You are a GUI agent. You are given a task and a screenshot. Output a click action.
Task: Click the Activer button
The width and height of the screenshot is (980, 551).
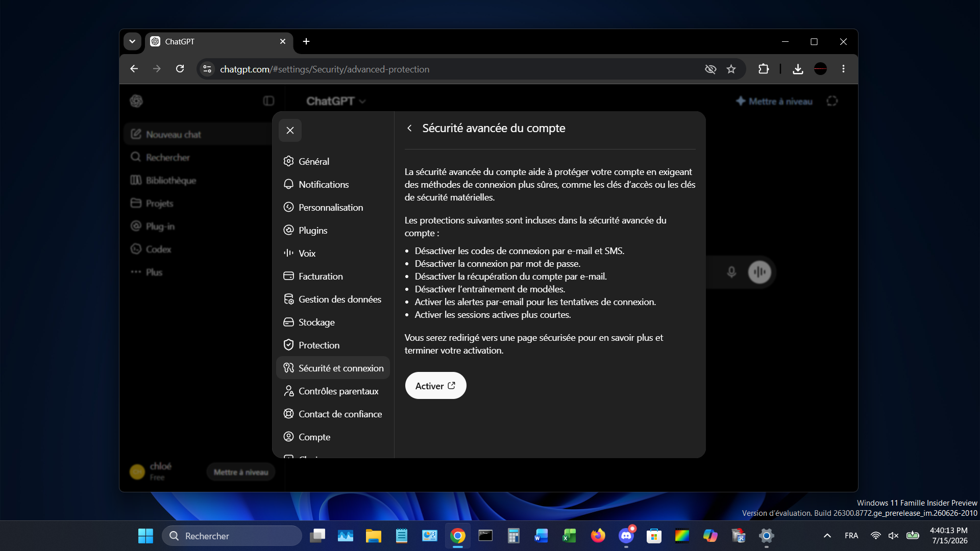pos(435,386)
